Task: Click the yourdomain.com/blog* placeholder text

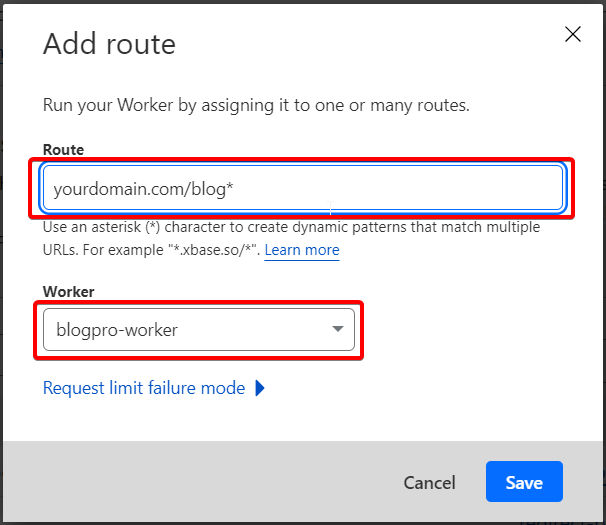Action: tap(143, 189)
